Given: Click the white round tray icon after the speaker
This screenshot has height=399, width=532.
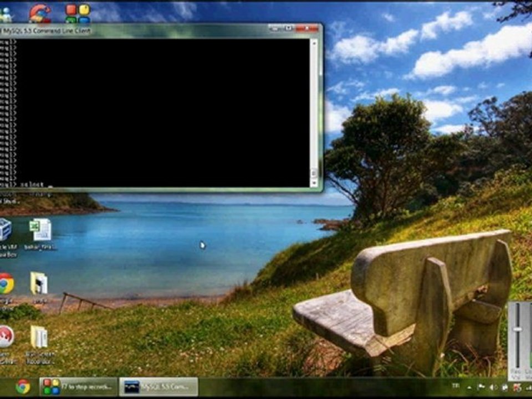Looking at the screenshot, I should tap(505, 387).
